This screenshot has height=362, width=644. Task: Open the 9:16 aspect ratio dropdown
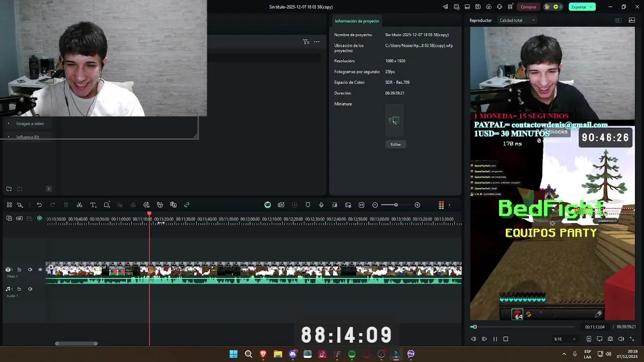coord(565,339)
